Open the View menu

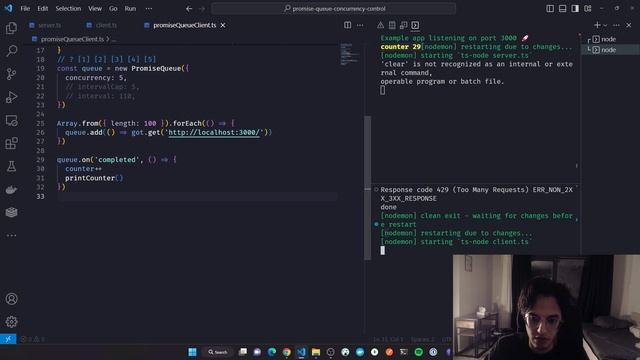pos(95,9)
